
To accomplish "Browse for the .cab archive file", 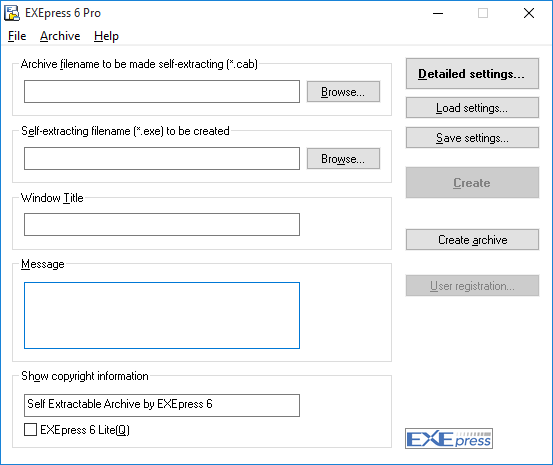I will point(343,92).
